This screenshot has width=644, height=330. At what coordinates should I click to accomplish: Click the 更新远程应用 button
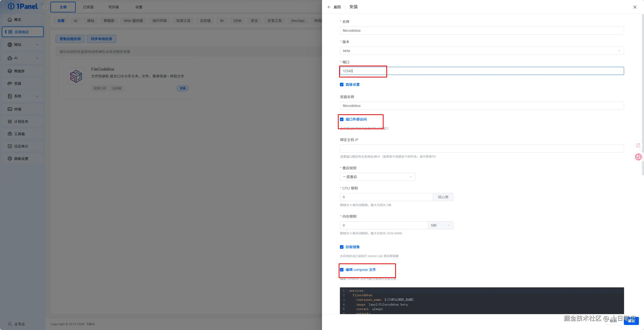point(70,39)
